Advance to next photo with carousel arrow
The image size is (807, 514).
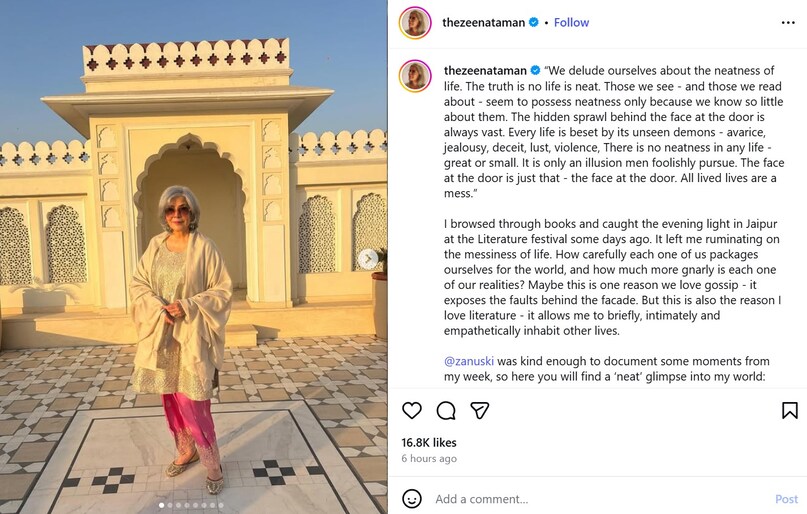pos(368,259)
